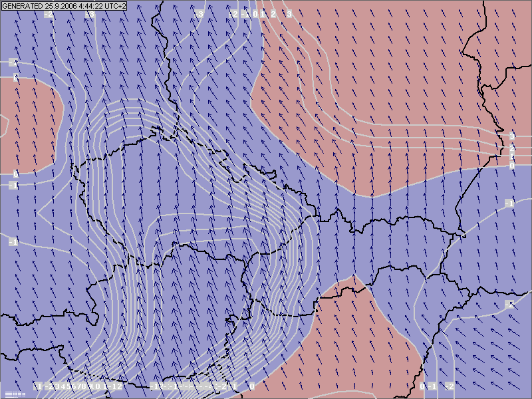Click the 0 label on the right edge

point(511,165)
